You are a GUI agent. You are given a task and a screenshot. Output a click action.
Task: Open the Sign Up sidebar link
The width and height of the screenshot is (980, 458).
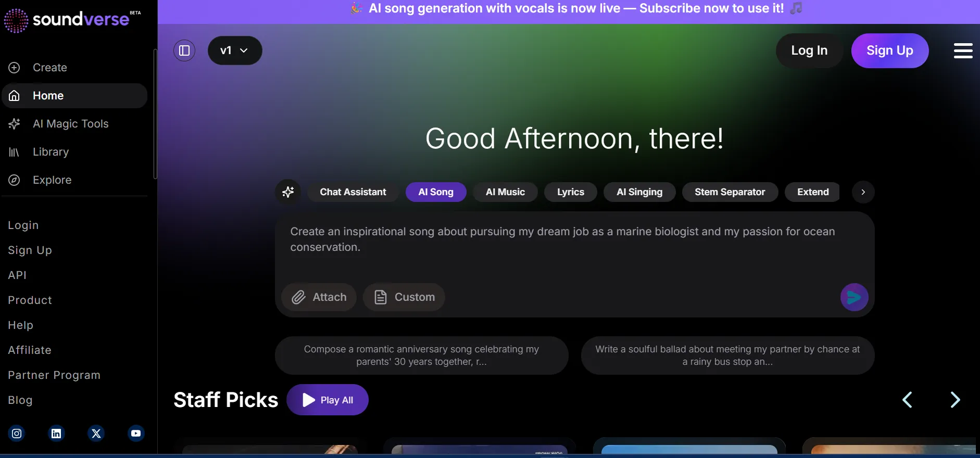coord(30,250)
